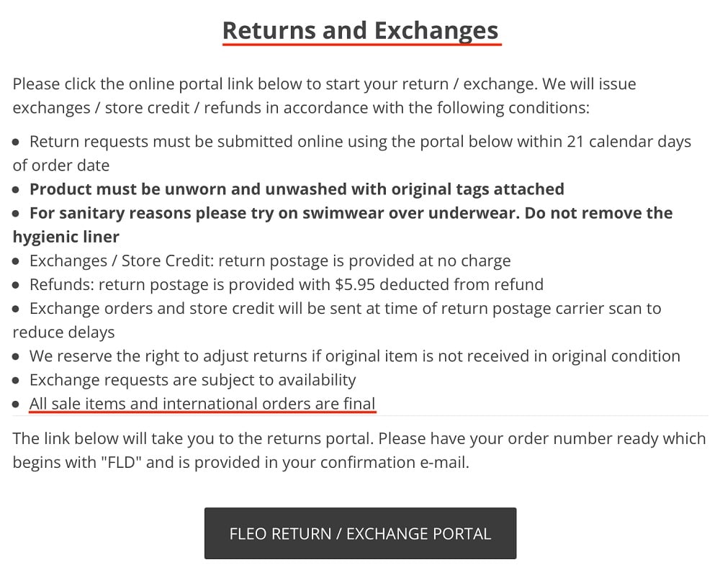720x588 pixels.
Task: Select the original condition adjustment bullet
Action: pyautogui.click(x=354, y=356)
